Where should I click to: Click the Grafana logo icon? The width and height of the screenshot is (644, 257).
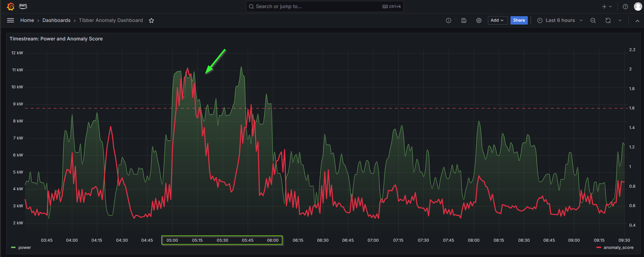[x=11, y=6]
